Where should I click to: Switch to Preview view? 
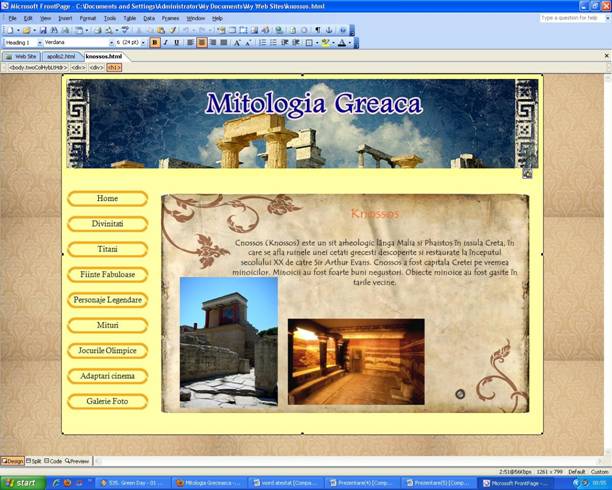(77, 461)
